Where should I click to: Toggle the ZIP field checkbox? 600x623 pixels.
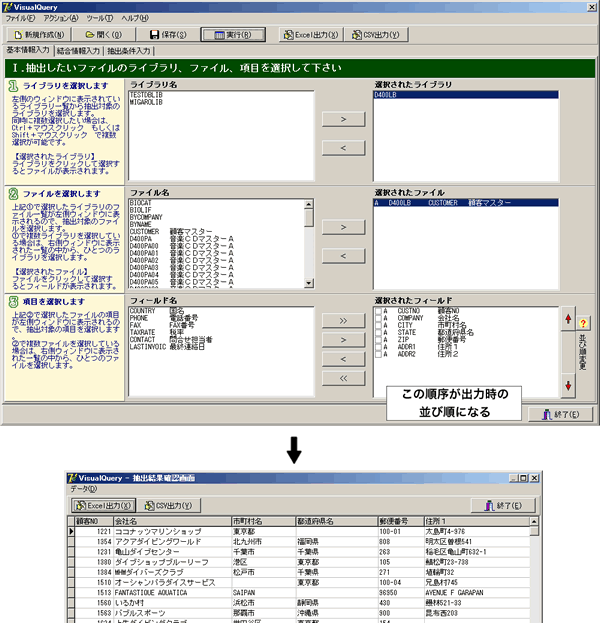pos(378,340)
